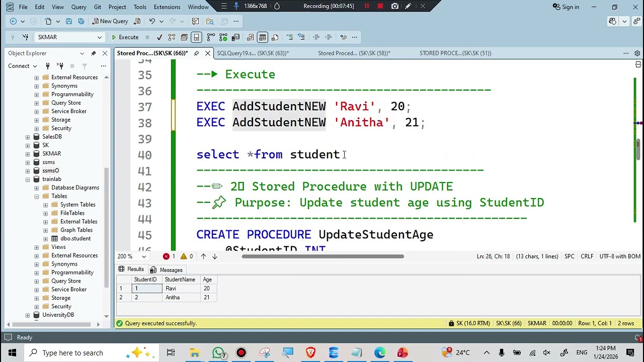
Task: Click the New Query button
Action: tap(110, 21)
